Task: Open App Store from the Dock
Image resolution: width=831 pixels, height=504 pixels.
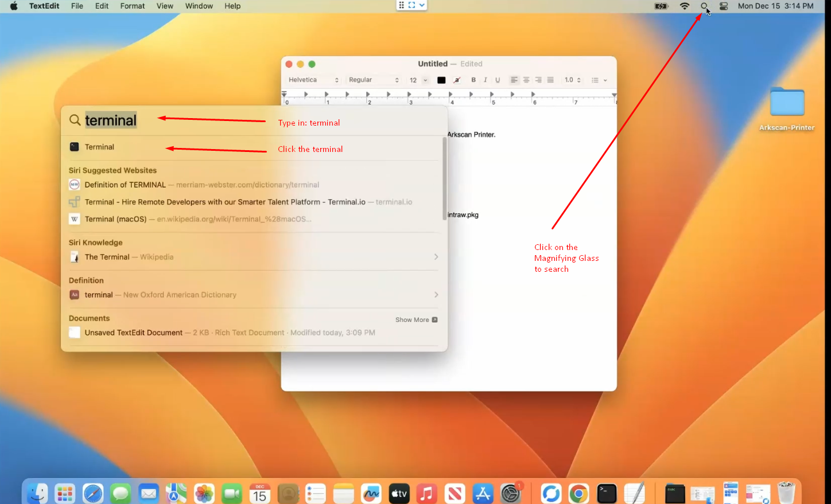Action: point(483,493)
